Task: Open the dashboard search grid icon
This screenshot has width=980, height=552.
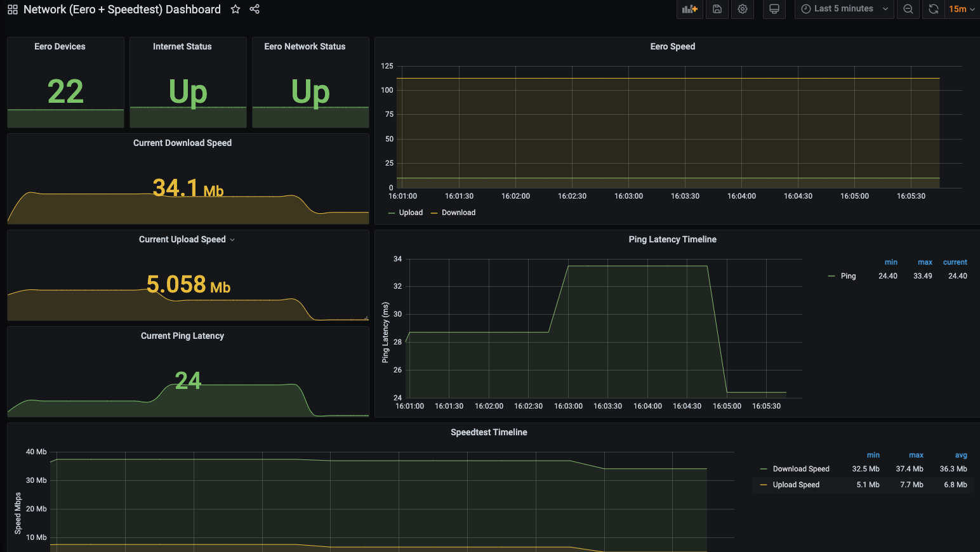Action: point(13,10)
